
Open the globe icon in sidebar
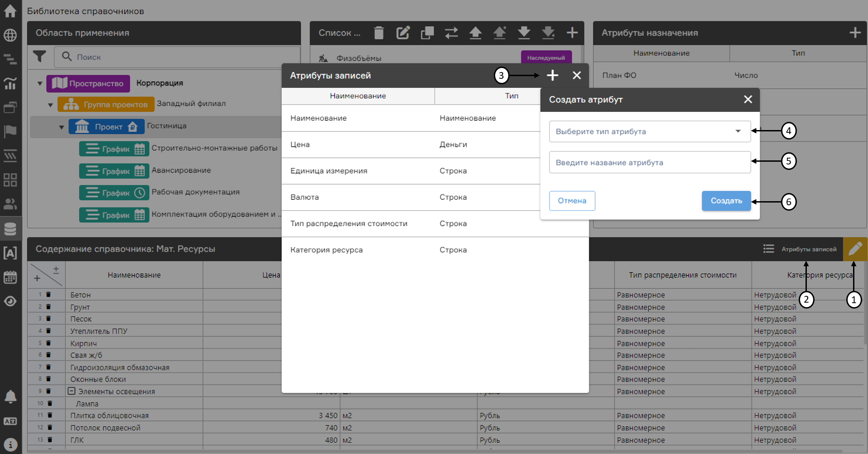10,35
